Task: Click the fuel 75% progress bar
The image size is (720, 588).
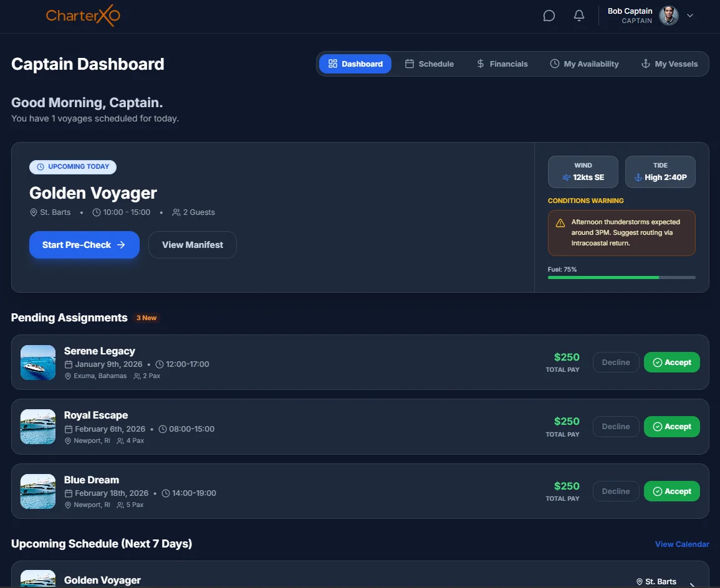Action: [x=622, y=277]
